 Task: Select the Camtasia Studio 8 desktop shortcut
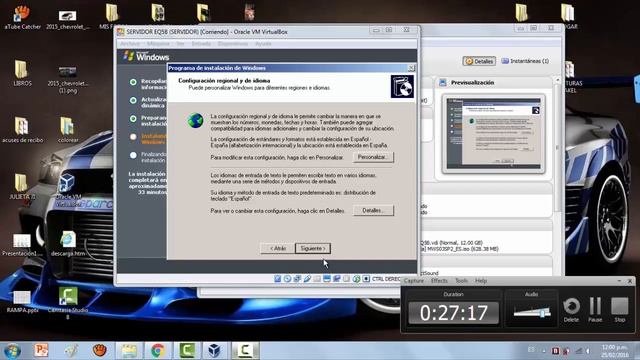click(x=68, y=303)
